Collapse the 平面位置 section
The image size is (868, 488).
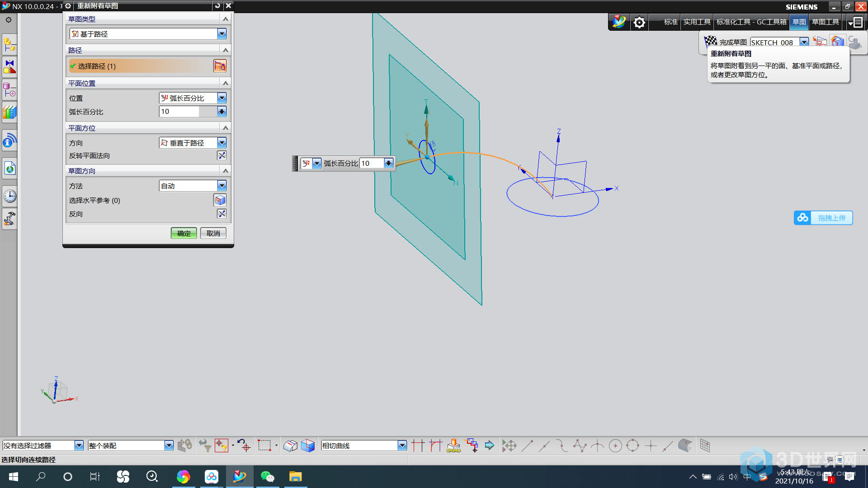[226, 83]
